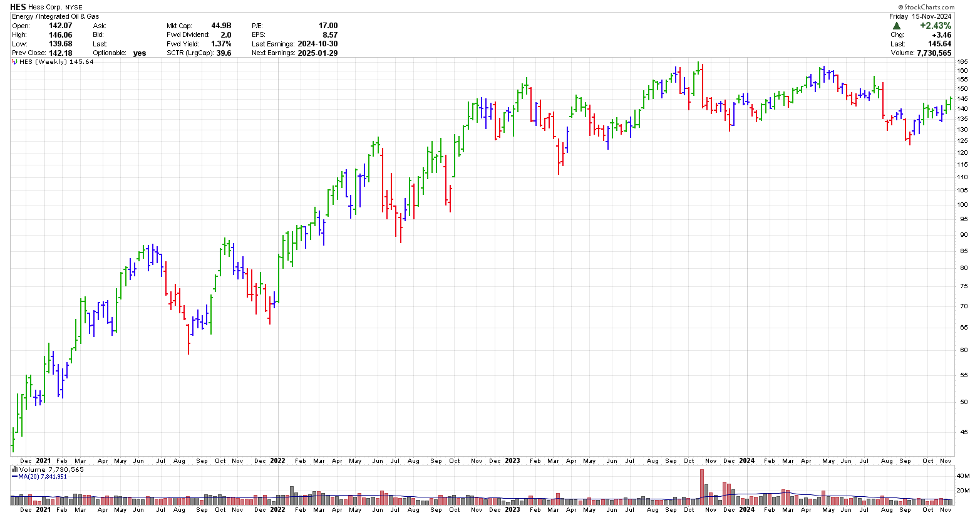This screenshot has height=515, width=980.
Task: Click the Ask: label
Action: (100, 26)
